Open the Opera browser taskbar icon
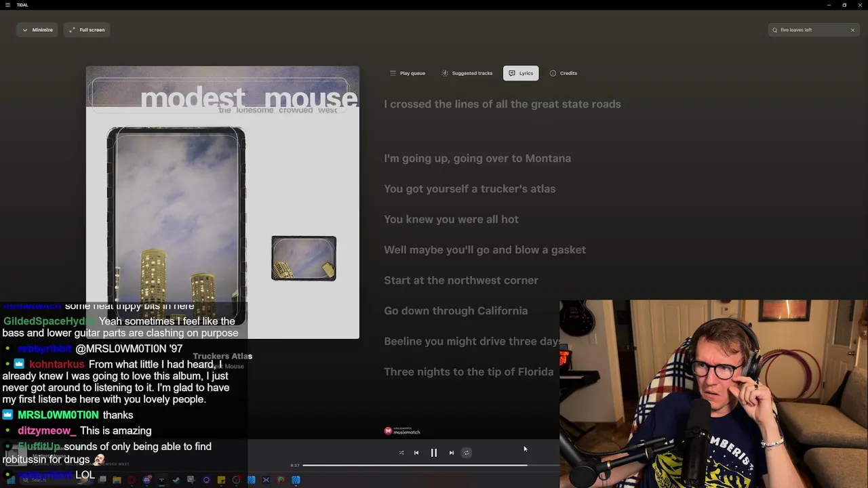 [132, 480]
